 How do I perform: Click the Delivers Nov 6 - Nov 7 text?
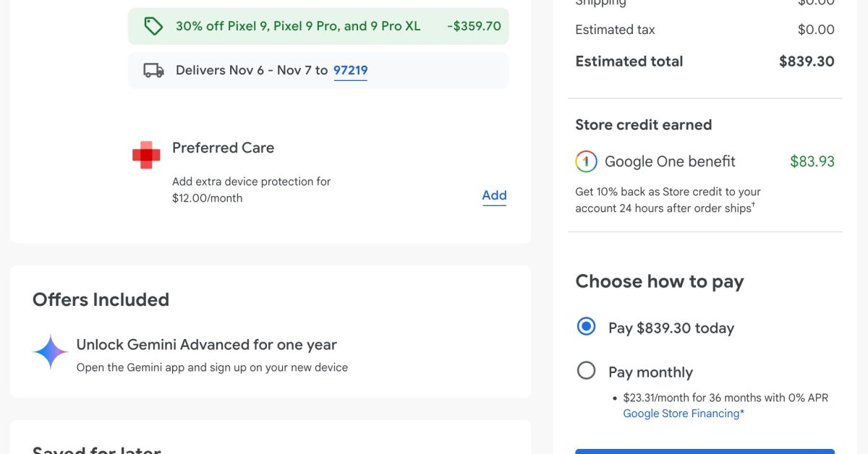coord(251,70)
